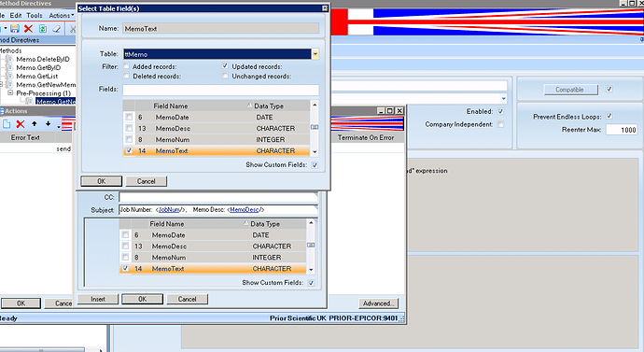Click the red X Delete icon in Actions window toolbar

(x=21, y=124)
